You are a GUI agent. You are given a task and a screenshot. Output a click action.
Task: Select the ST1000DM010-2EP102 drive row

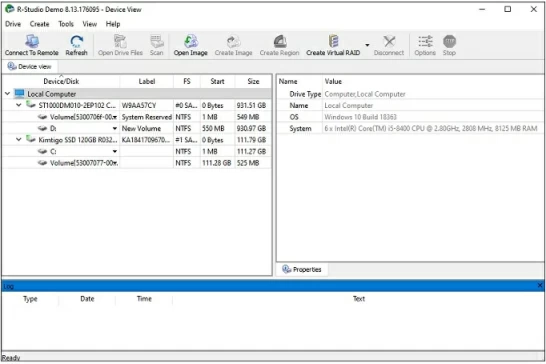tap(137, 105)
